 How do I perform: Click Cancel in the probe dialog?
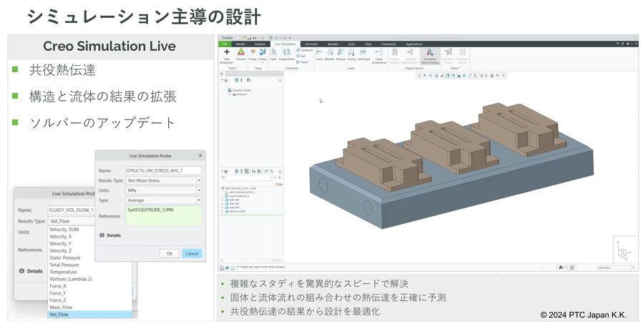[x=192, y=253]
